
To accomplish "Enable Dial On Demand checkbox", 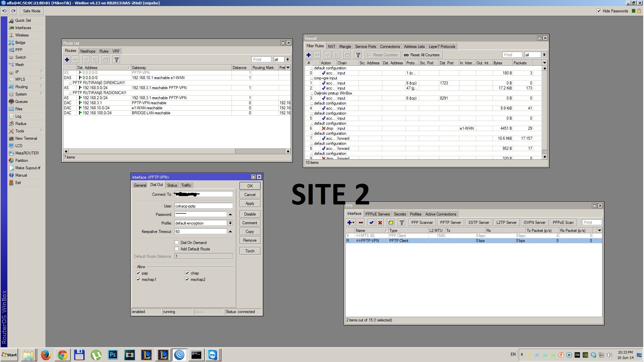I will coord(177,242).
